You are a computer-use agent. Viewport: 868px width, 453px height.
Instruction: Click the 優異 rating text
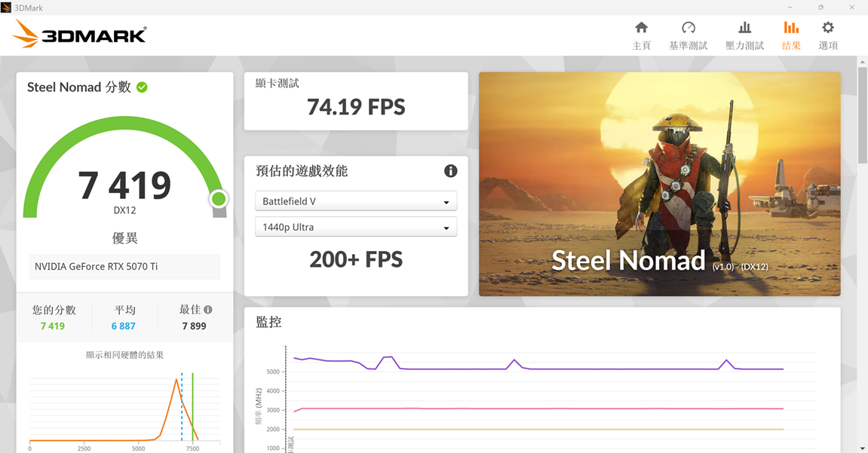click(124, 238)
